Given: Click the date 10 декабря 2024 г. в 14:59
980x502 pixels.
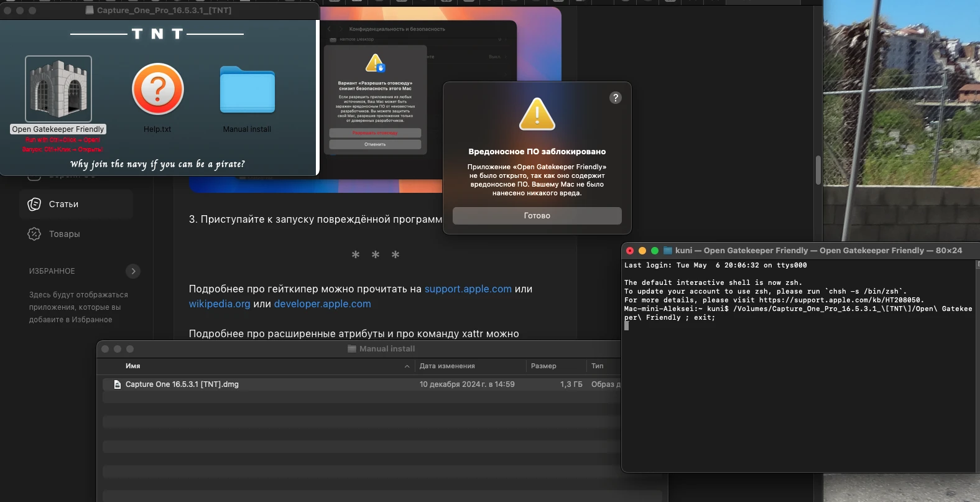Looking at the screenshot, I should 467,384.
